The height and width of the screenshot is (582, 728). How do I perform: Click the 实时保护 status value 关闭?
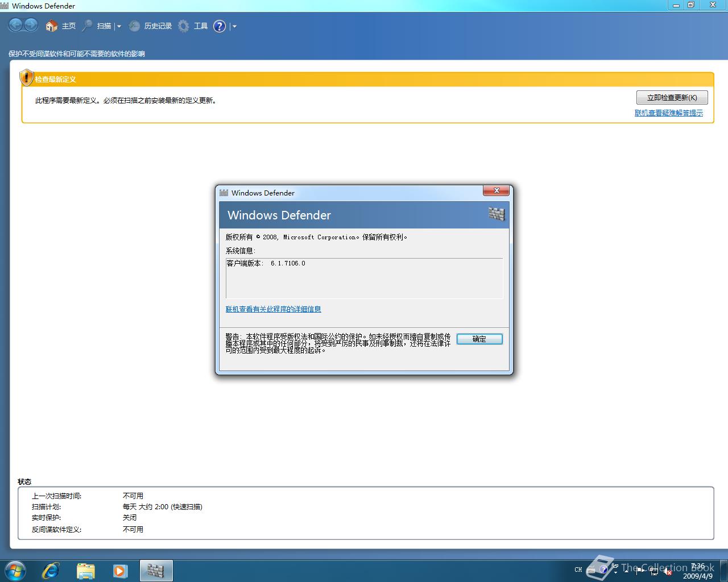click(130, 518)
